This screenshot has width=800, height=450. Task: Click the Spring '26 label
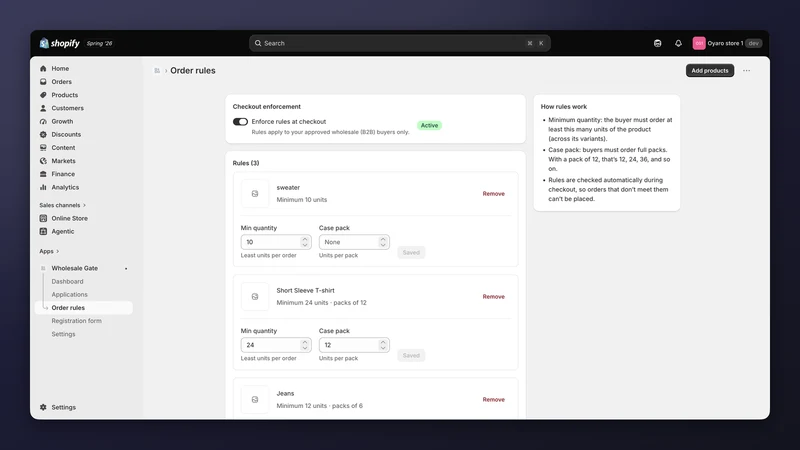[x=99, y=43]
